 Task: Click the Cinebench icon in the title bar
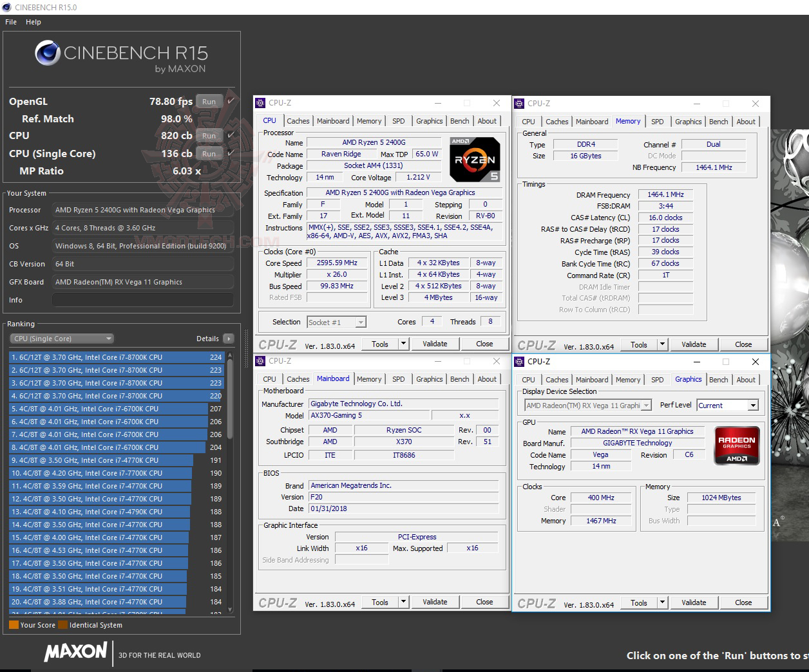[6, 7]
